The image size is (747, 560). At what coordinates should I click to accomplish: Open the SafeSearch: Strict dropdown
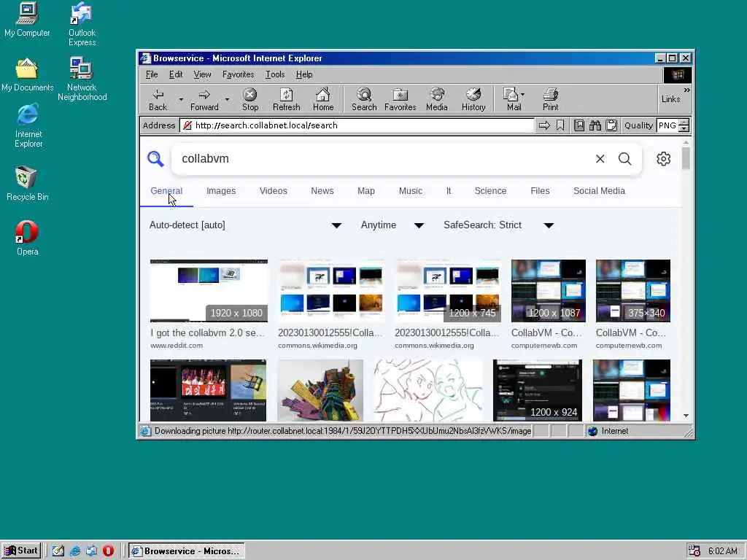pos(499,225)
